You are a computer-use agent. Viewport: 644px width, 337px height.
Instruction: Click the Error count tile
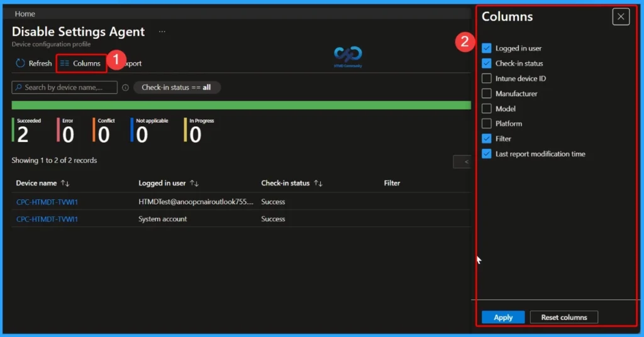coord(65,130)
